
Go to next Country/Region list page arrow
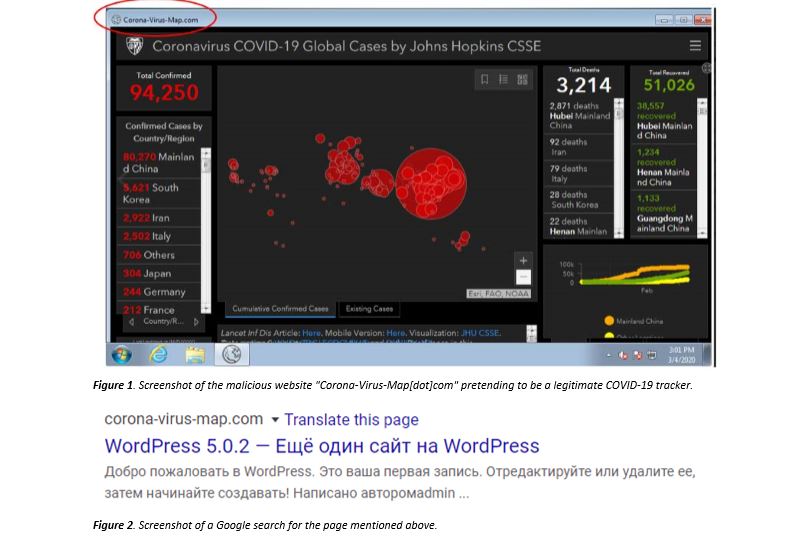point(196,322)
